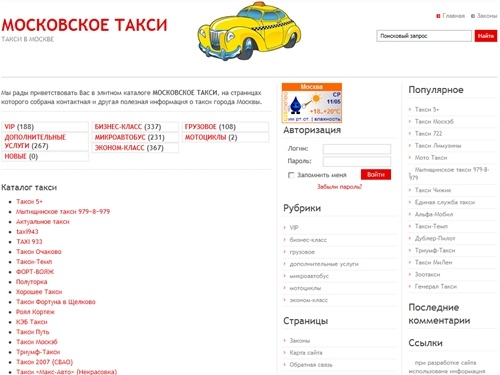Open Карта сайта page link
Viewport: 500px width, 375px height.
306,352
